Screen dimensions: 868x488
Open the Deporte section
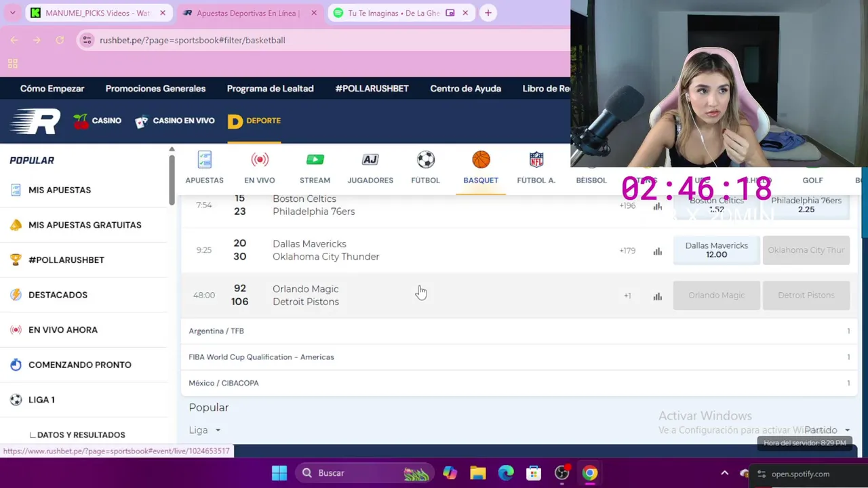click(254, 121)
